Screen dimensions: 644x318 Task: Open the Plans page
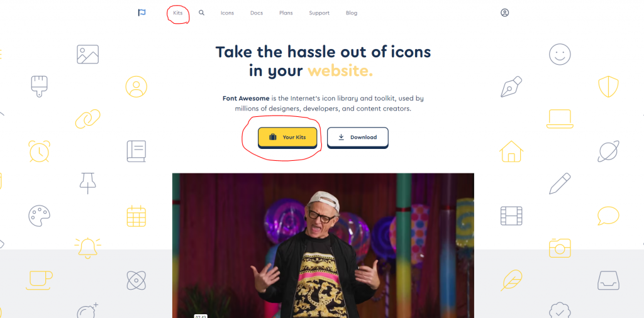pyautogui.click(x=286, y=13)
